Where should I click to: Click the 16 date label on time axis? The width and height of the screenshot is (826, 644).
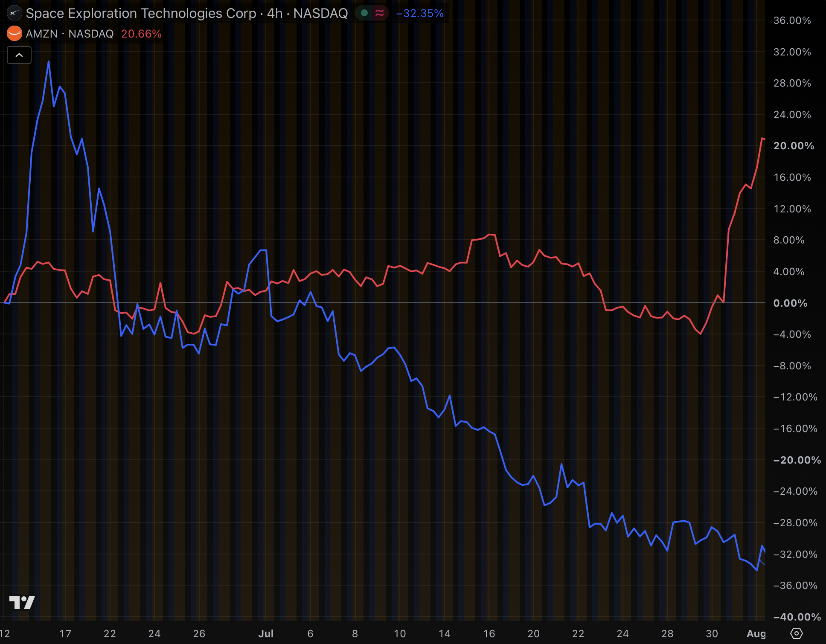(x=489, y=634)
